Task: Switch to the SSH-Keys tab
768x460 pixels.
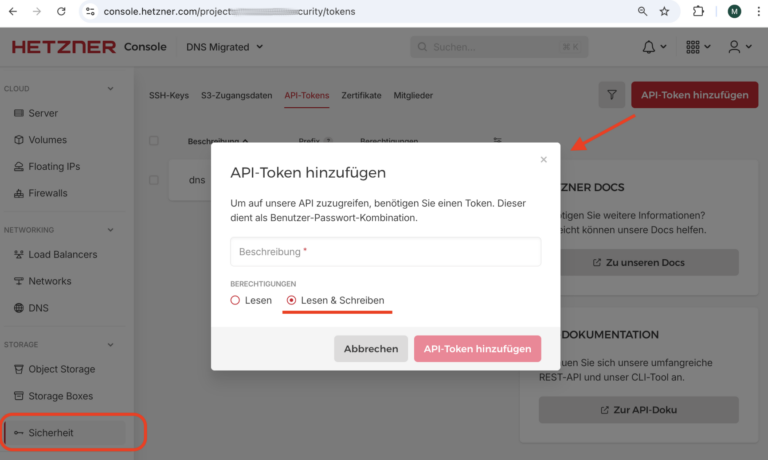Action: [169, 96]
